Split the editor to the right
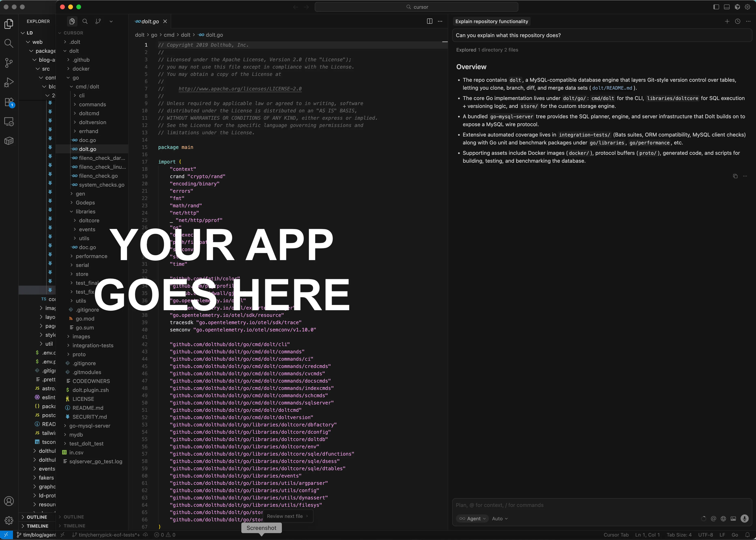The height and width of the screenshot is (540, 756). [x=429, y=21]
